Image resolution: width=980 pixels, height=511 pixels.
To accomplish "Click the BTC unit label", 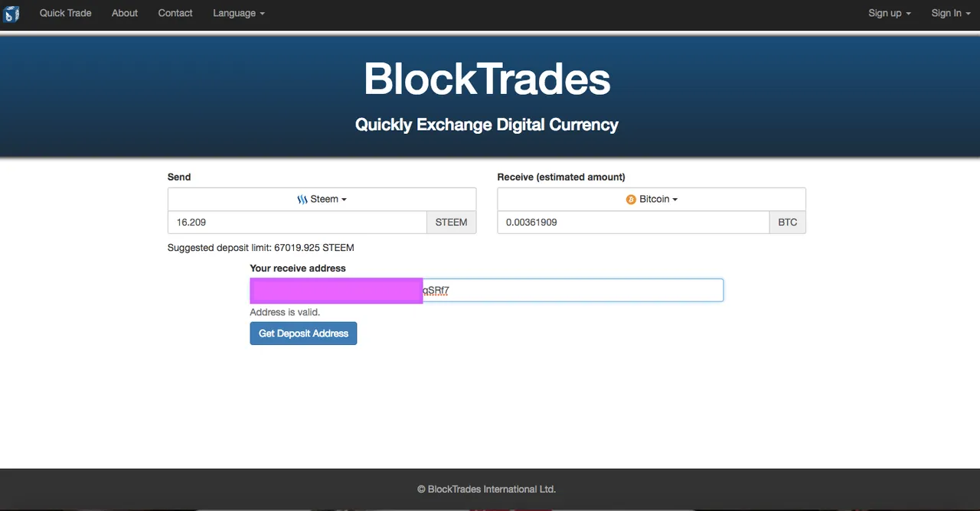I will click(x=788, y=222).
